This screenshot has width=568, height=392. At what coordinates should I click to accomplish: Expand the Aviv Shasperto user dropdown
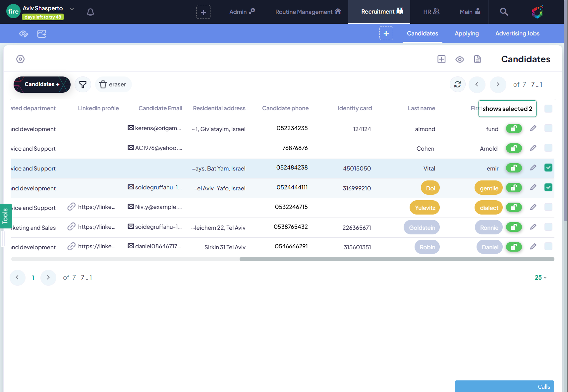click(x=72, y=9)
